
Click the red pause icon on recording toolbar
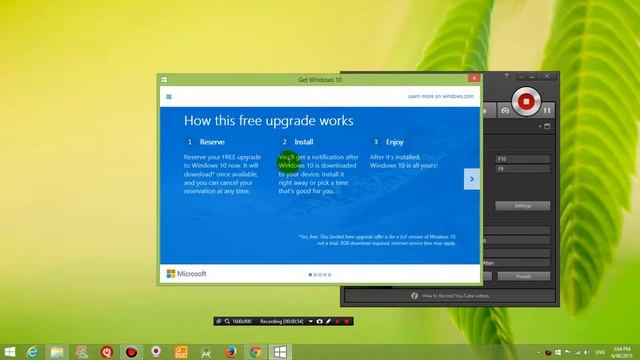pyautogui.click(x=338, y=322)
